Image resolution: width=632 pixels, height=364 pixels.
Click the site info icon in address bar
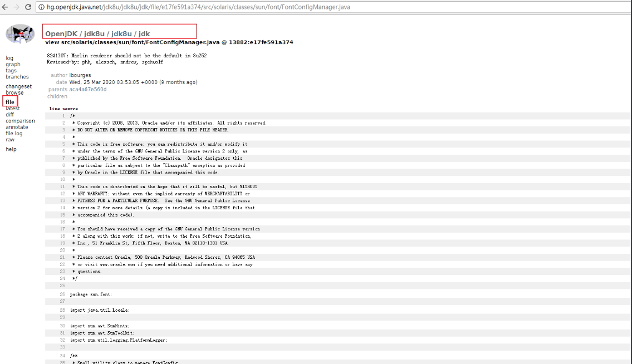coord(41,7)
